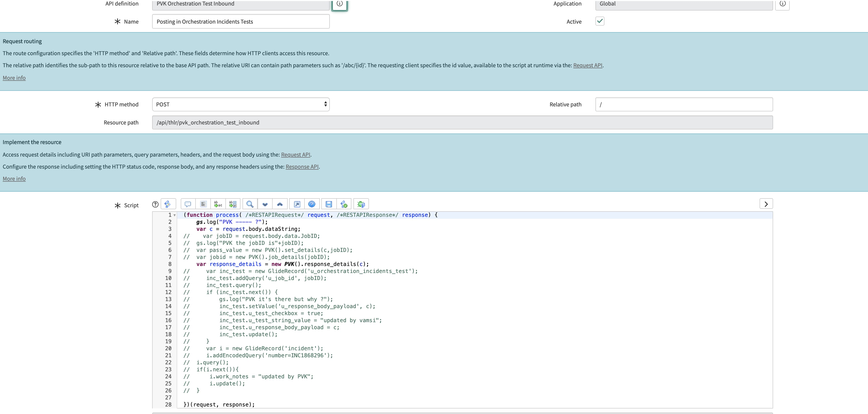Screen dimensions: 868x414
Task: Click the Name text field
Action: click(x=240, y=22)
